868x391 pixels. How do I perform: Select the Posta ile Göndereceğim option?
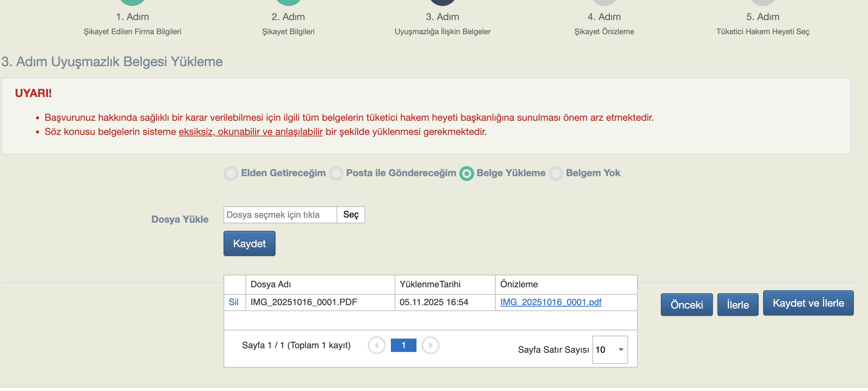[x=336, y=174]
